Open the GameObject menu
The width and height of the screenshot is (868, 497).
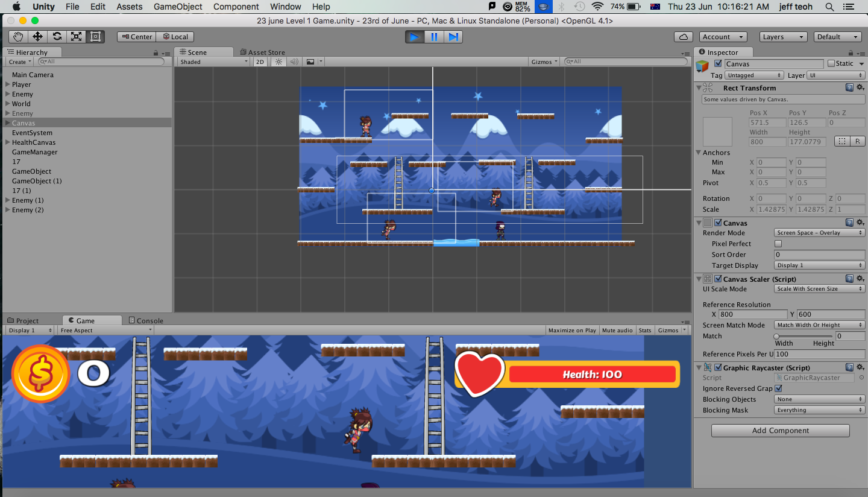[x=178, y=7]
